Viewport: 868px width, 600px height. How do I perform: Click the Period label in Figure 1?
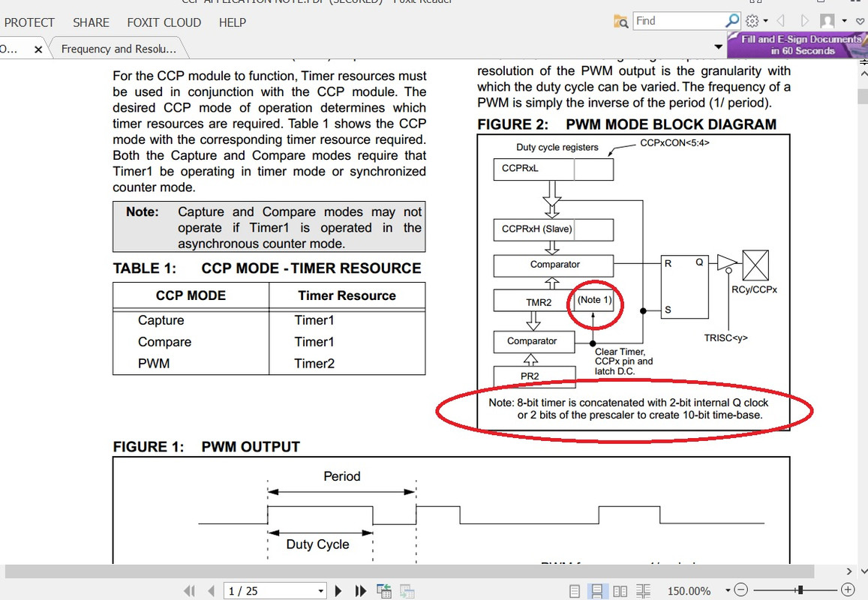(x=342, y=476)
